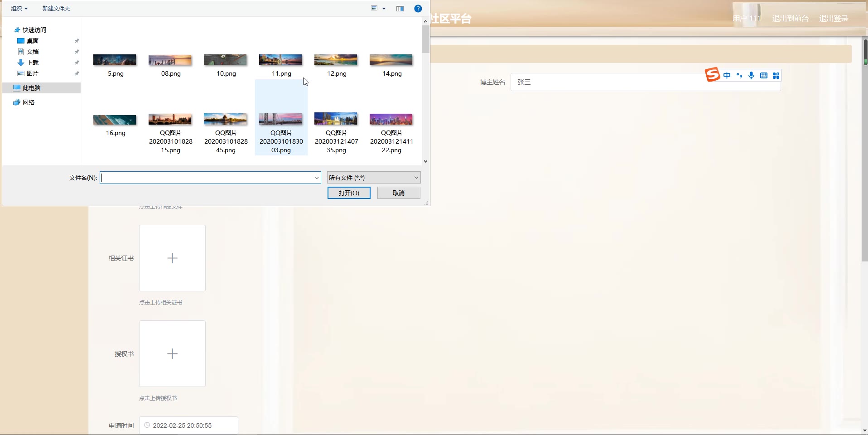Select the 16.png thumbnail
The width and height of the screenshot is (868, 435).
pyautogui.click(x=115, y=120)
